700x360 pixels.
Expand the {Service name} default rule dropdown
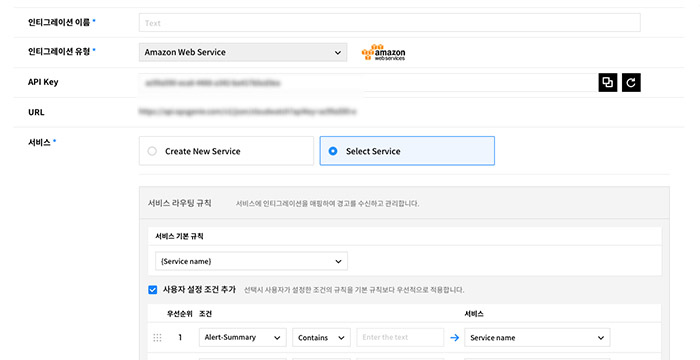pos(251,261)
